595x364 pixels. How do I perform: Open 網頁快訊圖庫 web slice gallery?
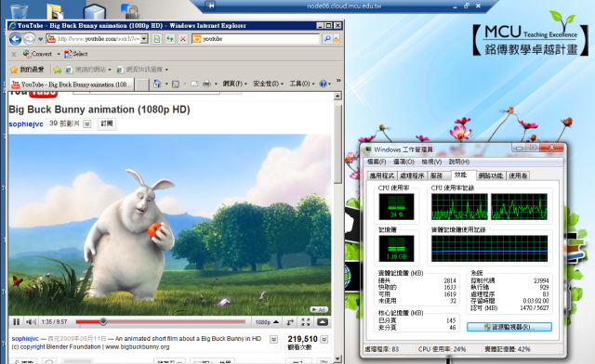[142, 70]
